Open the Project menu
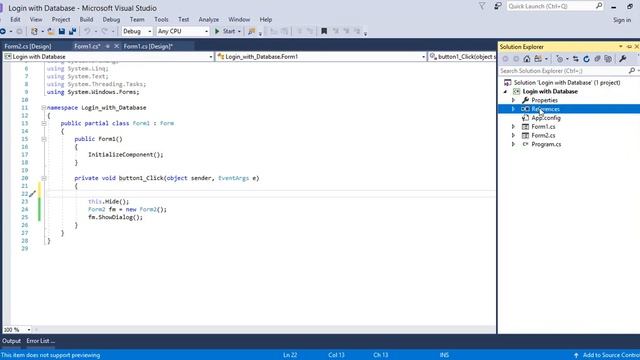Image resolution: width=640 pixels, height=360 pixels. point(61,19)
